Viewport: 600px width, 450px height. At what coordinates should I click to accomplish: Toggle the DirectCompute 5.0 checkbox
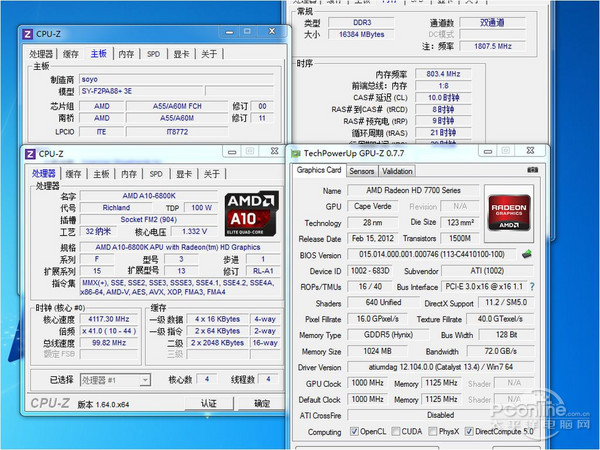pos(469,432)
